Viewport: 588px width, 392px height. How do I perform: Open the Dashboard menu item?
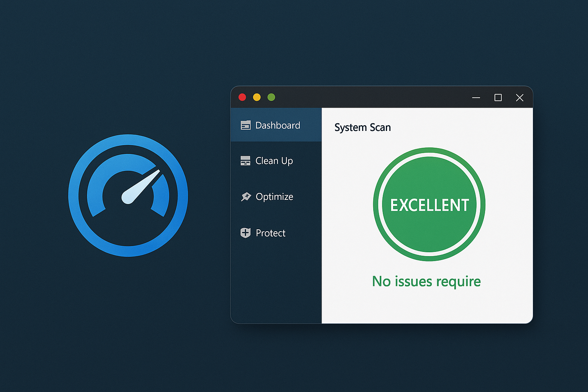click(x=278, y=125)
